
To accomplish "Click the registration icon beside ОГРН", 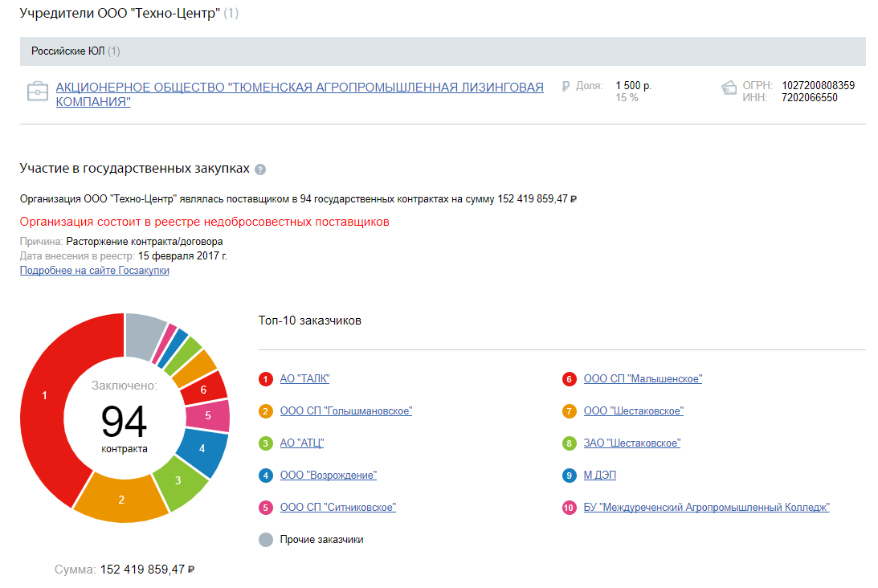I will tap(729, 88).
